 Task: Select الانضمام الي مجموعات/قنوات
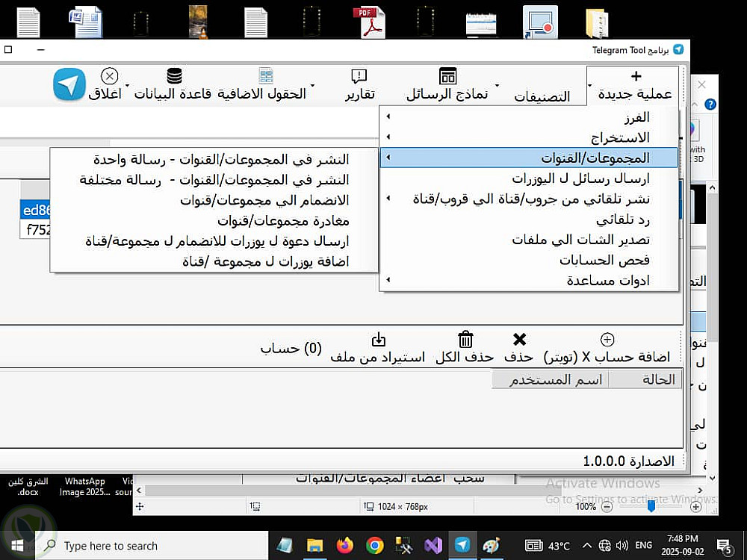[214, 200]
